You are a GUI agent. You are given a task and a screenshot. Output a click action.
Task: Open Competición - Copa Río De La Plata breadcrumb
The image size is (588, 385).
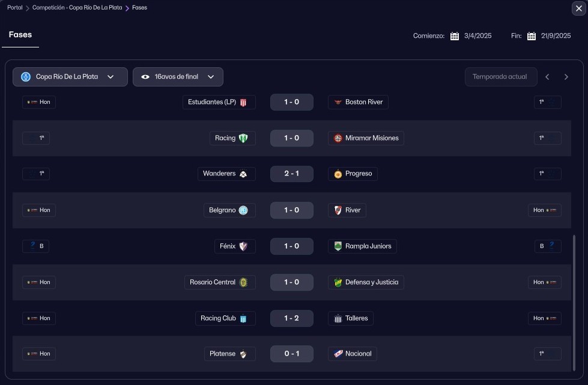point(77,8)
